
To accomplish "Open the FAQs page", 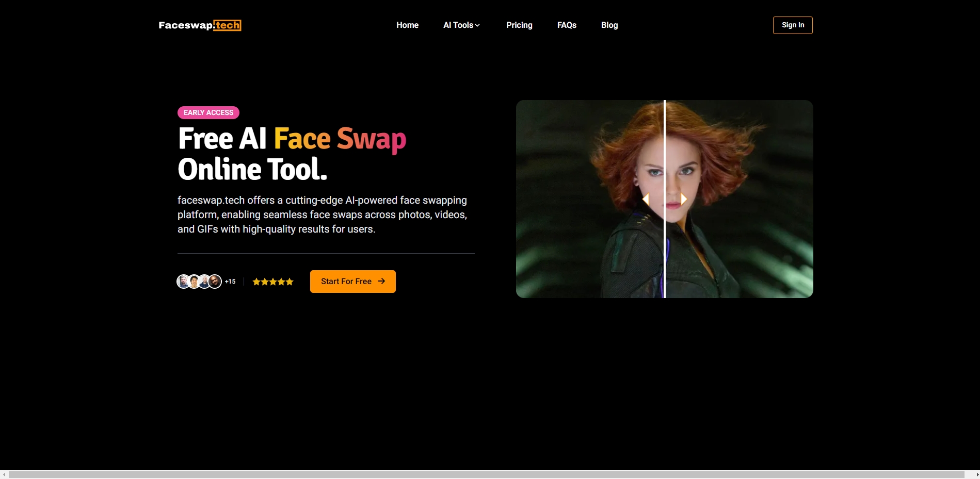I will point(567,25).
